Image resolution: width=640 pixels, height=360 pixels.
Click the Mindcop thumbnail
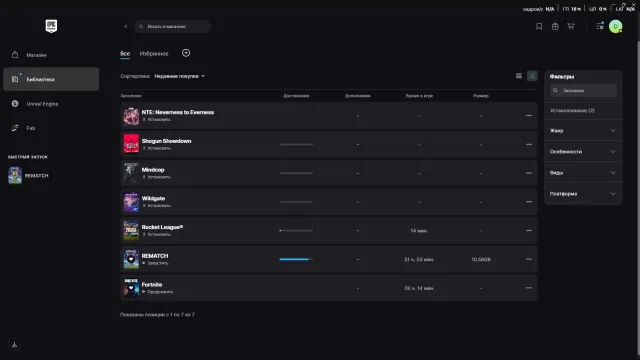131,173
